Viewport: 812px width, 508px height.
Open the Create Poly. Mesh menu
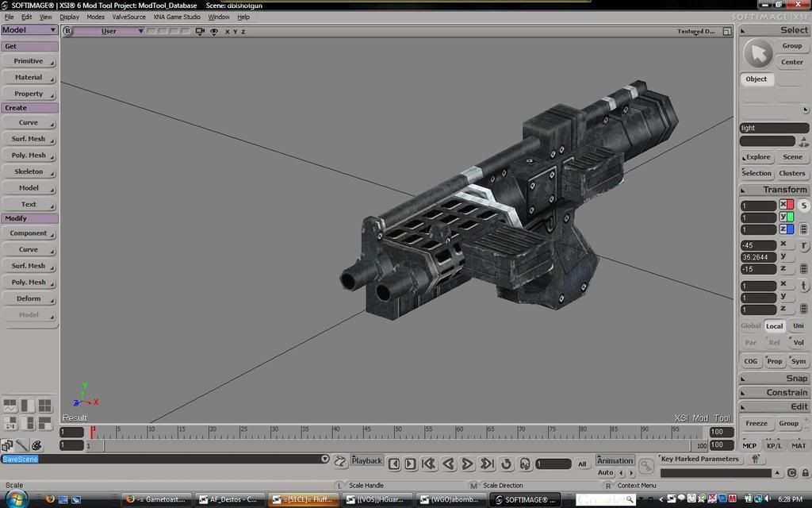tap(29, 156)
